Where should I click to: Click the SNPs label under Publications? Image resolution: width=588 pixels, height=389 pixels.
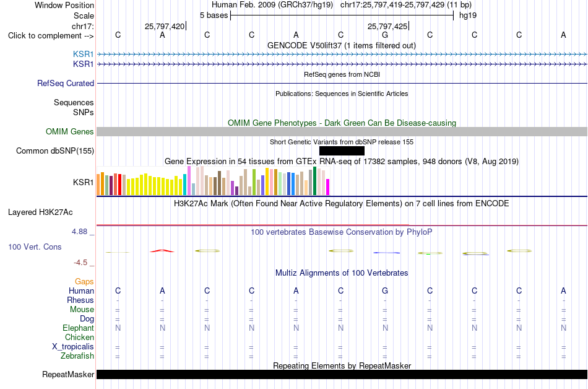coord(84,112)
